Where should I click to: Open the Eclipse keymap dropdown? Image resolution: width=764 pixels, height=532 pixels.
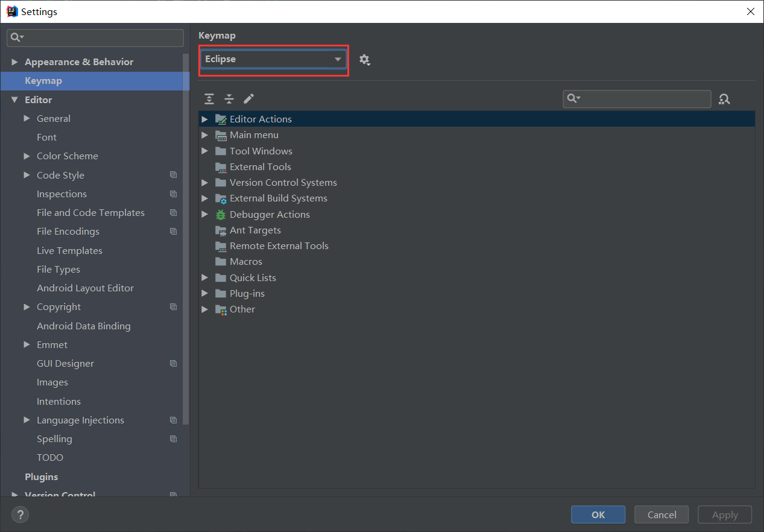coord(274,59)
